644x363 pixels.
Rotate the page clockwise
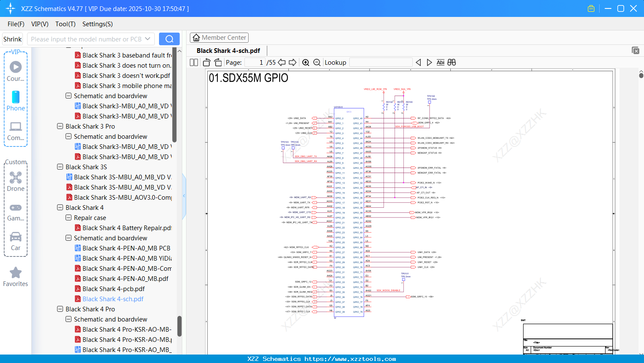pos(218,63)
